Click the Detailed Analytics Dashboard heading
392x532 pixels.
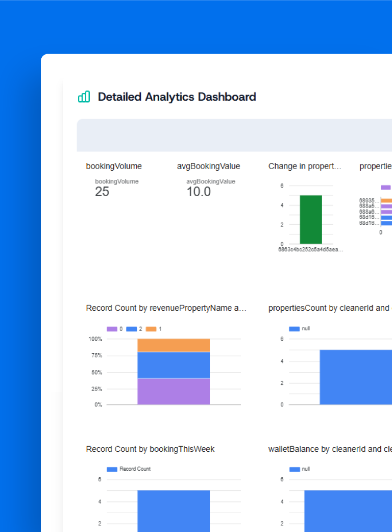pyautogui.click(x=177, y=97)
